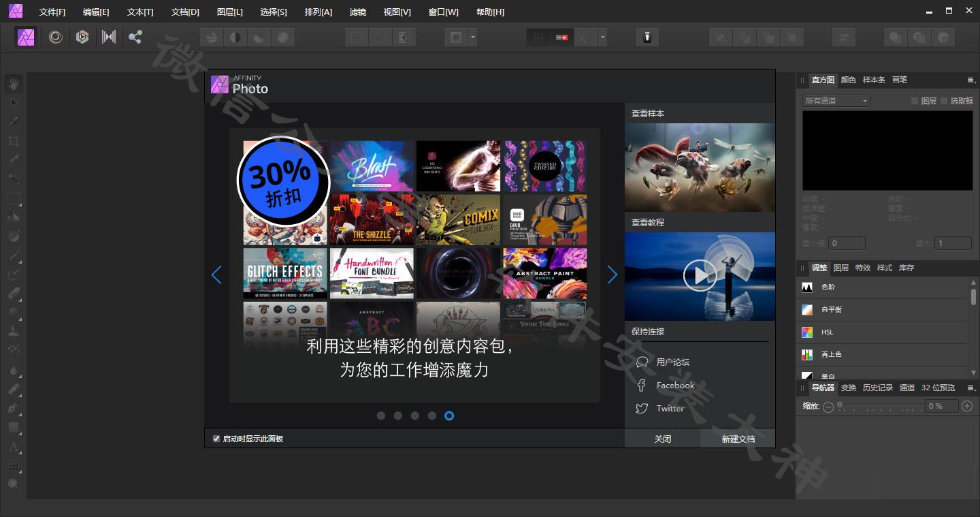980x517 pixels.
Task: Select the rectangular Marquee tool
Action: pos(14,199)
